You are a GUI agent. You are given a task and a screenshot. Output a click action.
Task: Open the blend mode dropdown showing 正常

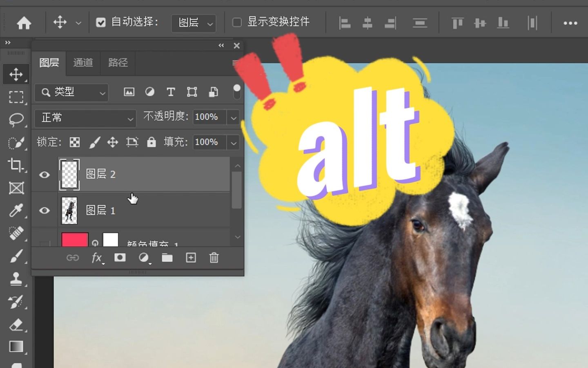pos(85,118)
